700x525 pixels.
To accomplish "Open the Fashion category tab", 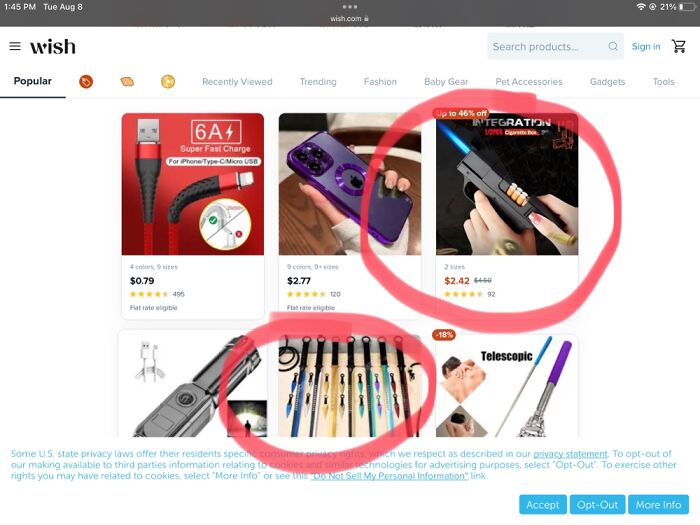I will coord(380,82).
